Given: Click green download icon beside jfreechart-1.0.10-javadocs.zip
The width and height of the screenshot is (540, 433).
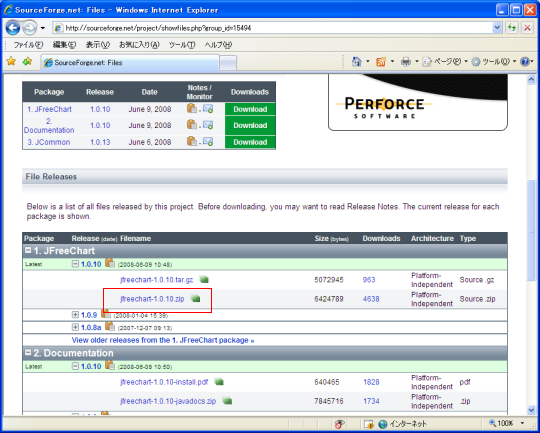Looking at the screenshot, I should pos(227,401).
